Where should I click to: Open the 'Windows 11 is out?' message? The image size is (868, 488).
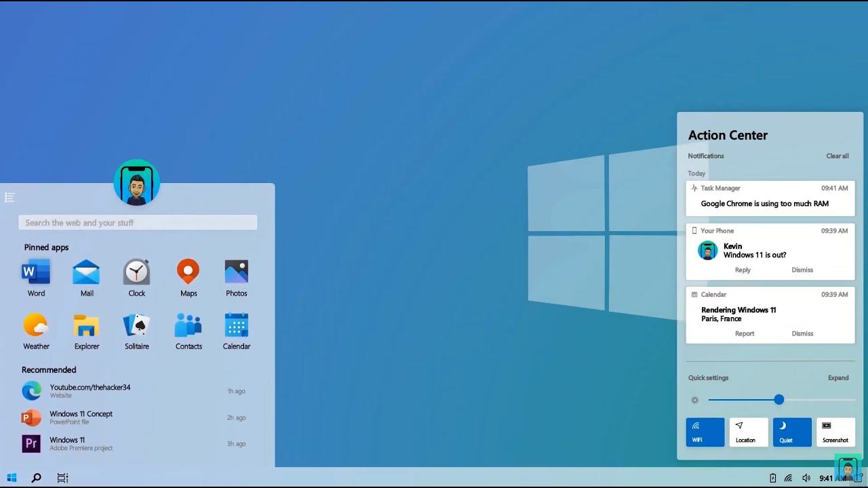(x=755, y=255)
